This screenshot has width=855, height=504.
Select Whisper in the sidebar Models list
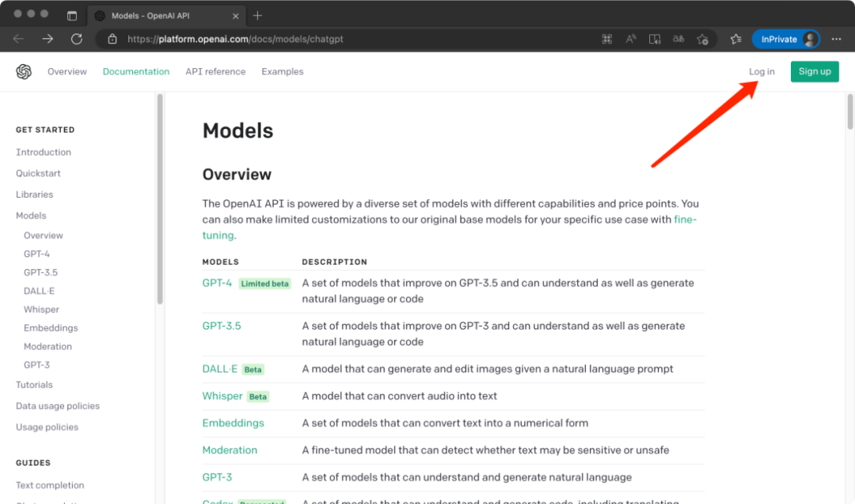tap(41, 309)
